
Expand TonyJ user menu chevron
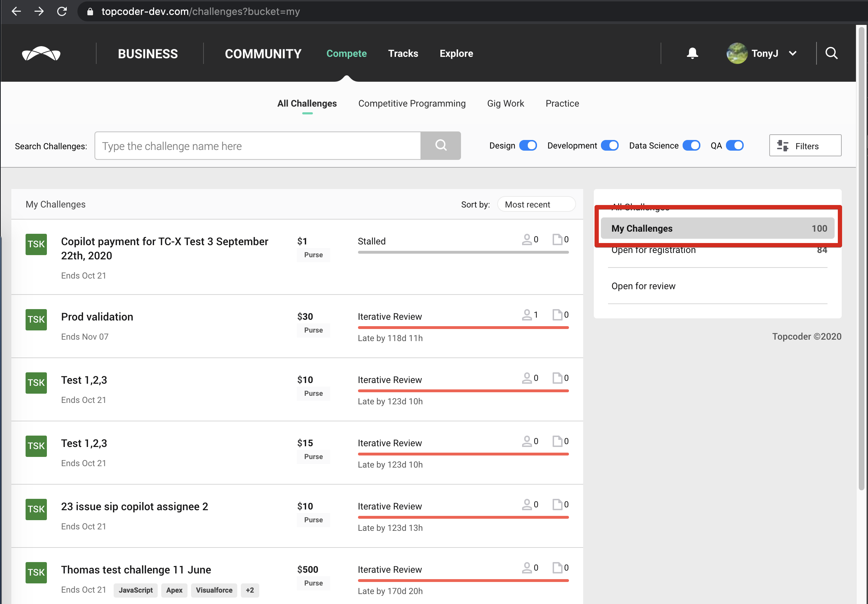[793, 53]
